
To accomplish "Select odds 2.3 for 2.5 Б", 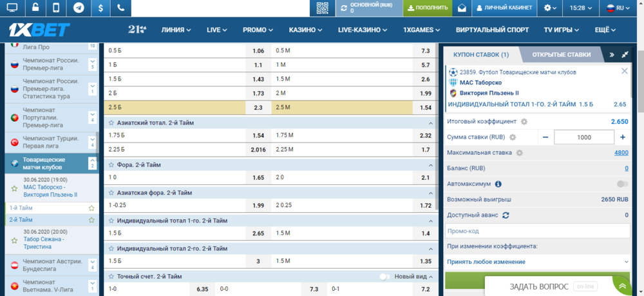I will pos(258,108).
